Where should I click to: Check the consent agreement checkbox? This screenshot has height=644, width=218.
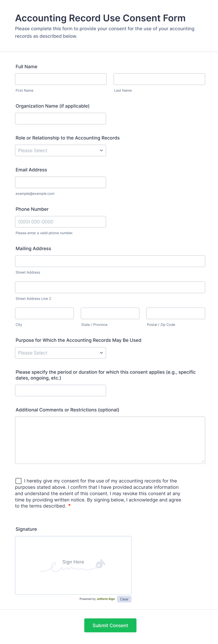[18, 481]
